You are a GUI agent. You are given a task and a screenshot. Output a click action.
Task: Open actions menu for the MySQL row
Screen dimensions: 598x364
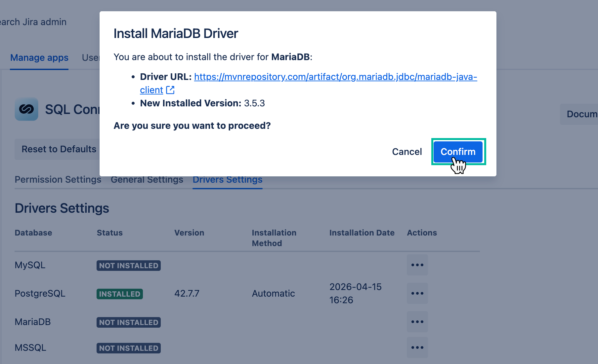(x=417, y=265)
